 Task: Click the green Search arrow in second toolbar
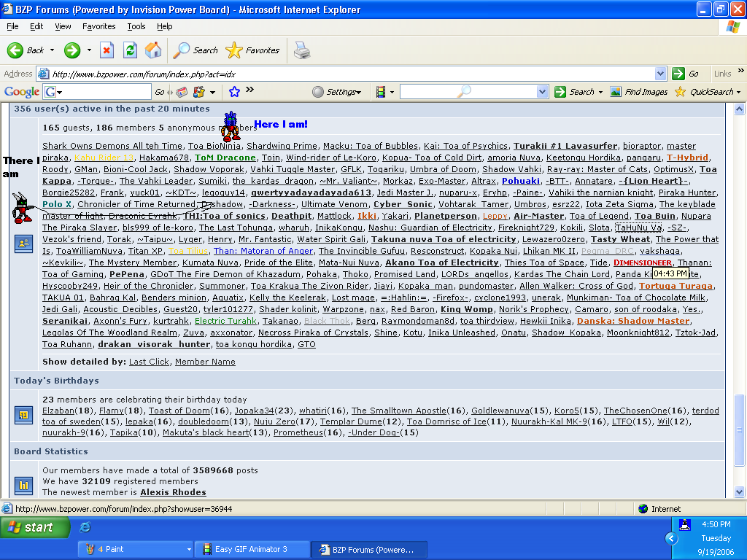point(560,92)
